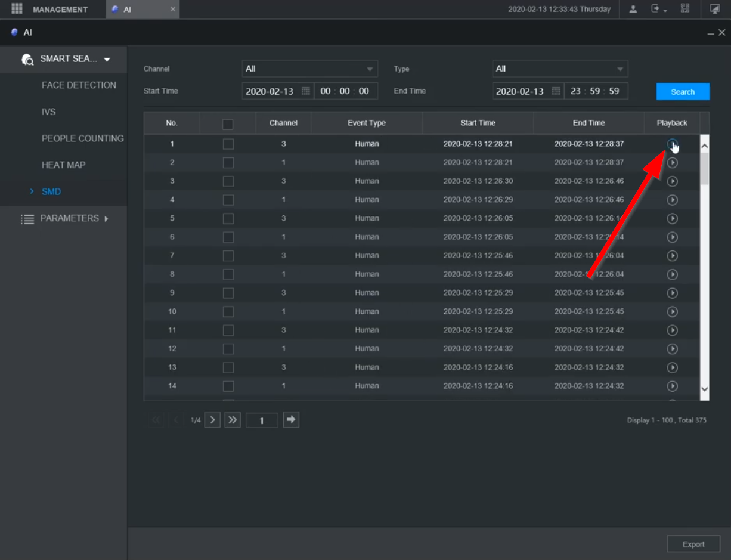Click the user account icon in top bar

point(633,9)
